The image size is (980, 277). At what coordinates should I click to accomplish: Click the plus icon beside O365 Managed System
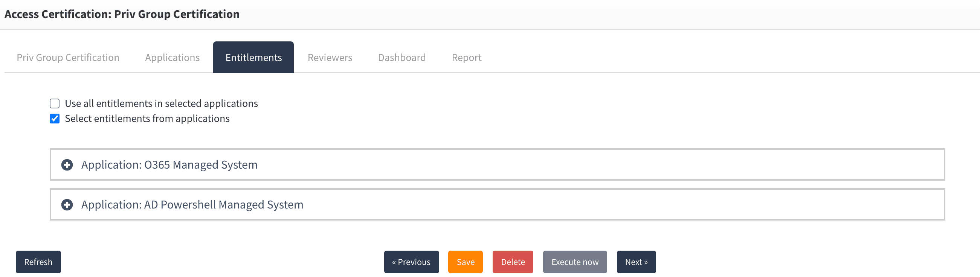tap(67, 165)
